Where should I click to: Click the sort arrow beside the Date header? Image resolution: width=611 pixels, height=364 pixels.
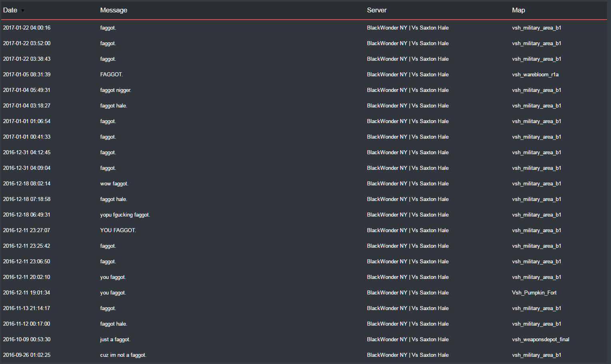[23, 11]
